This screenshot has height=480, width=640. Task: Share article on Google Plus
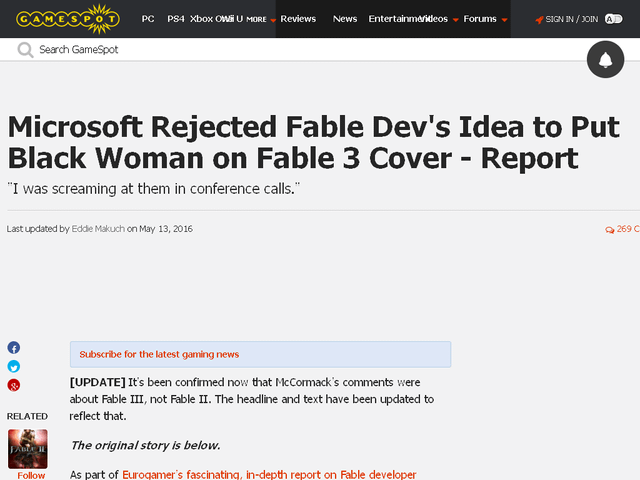click(13, 385)
